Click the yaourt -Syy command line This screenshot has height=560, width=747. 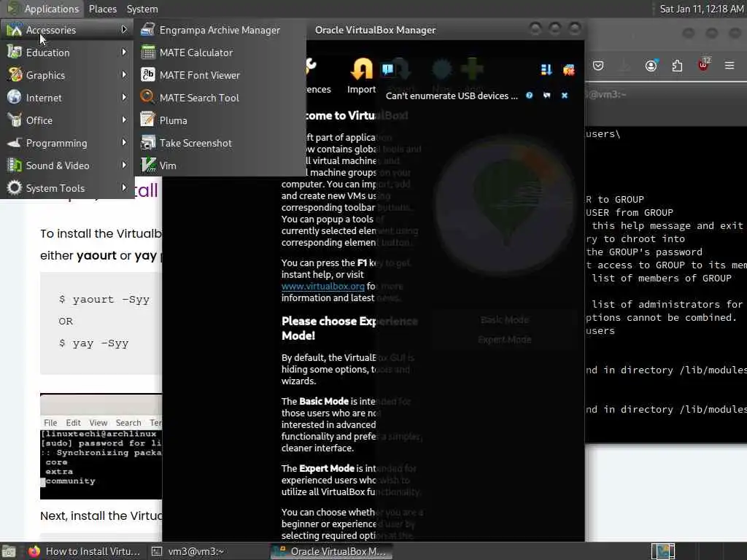104,300
